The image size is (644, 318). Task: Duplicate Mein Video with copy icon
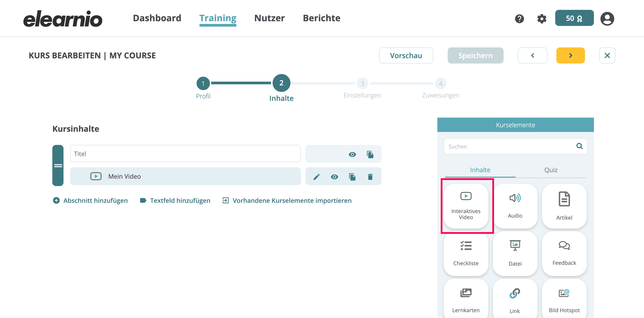point(352,177)
